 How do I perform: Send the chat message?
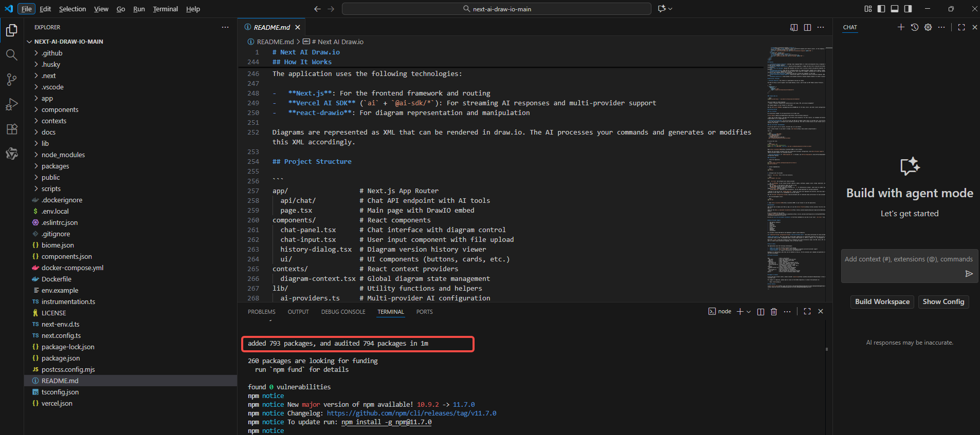[969, 274]
